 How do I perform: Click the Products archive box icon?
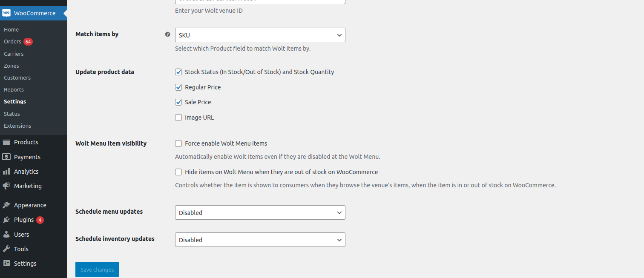pos(6,142)
